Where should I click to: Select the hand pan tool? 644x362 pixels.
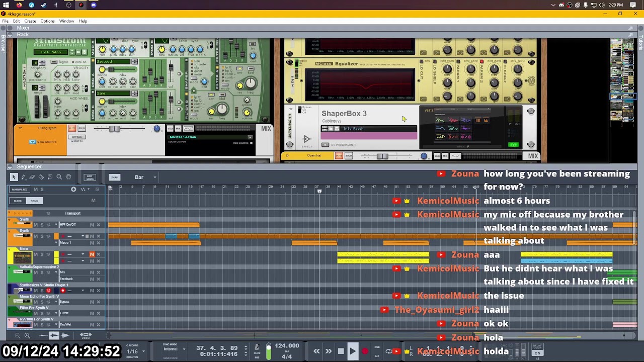[68, 177]
